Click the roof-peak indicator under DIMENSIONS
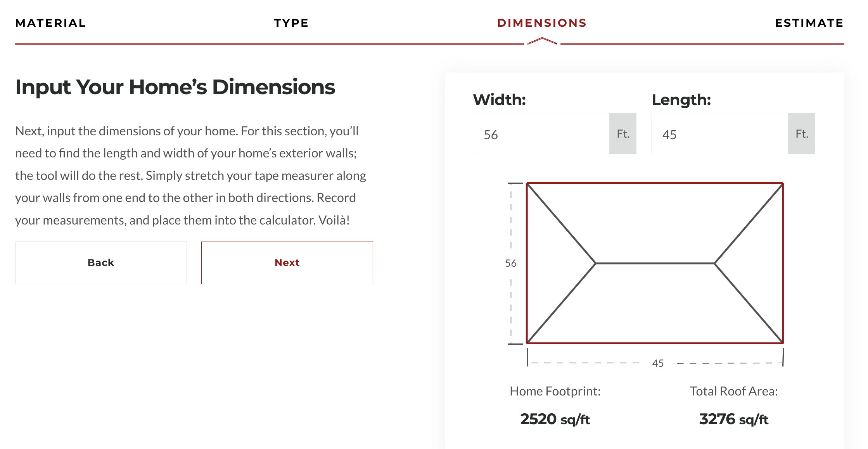Image resolution: width=868 pixels, height=449 pixels. (x=542, y=41)
